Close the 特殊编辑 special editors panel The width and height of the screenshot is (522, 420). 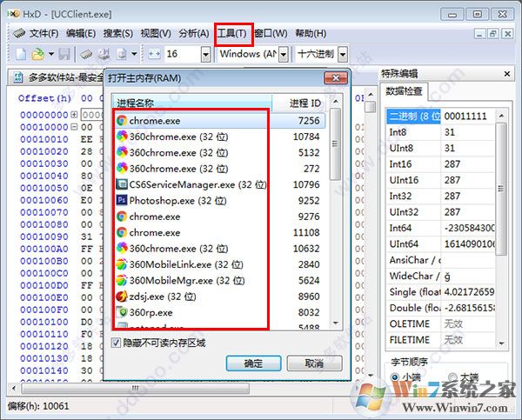[507, 74]
